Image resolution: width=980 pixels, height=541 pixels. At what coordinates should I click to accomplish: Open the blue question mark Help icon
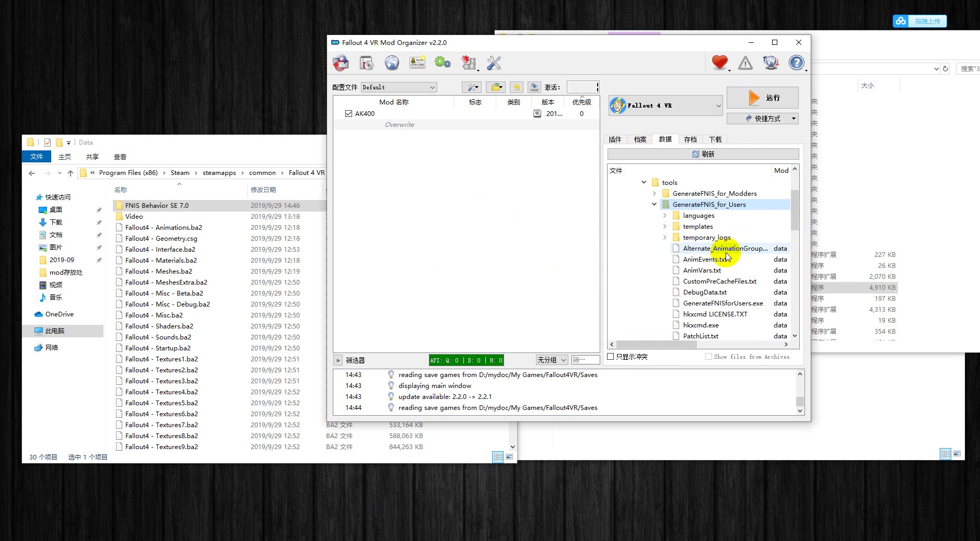tap(797, 63)
